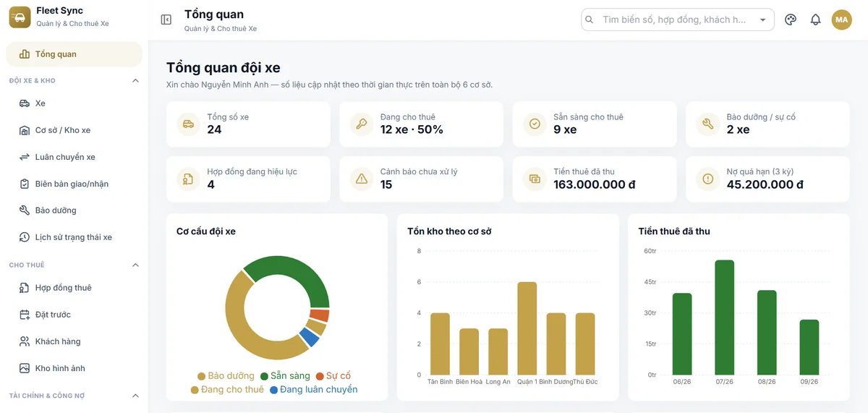Click the 12 xe · 50% value

click(412, 129)
